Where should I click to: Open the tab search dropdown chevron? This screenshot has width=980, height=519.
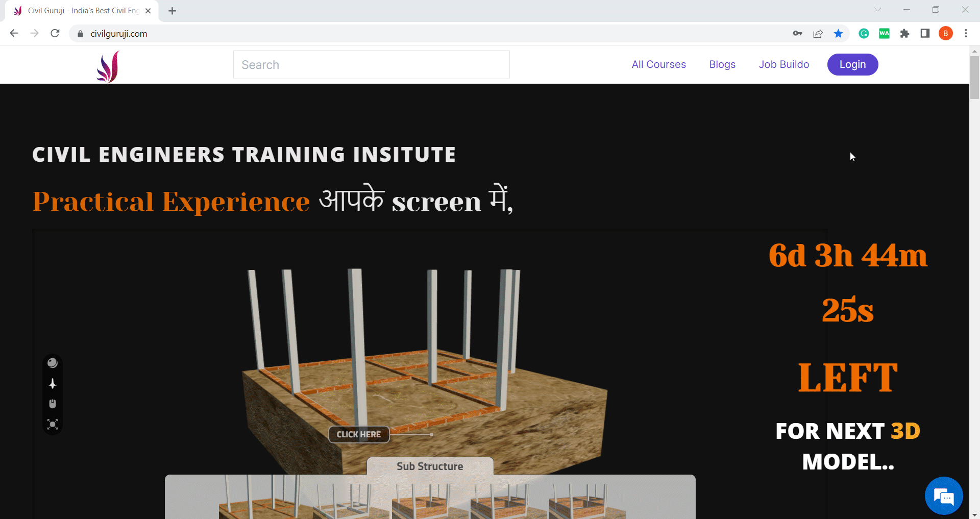pyautogui.click(x=877, y=10)
